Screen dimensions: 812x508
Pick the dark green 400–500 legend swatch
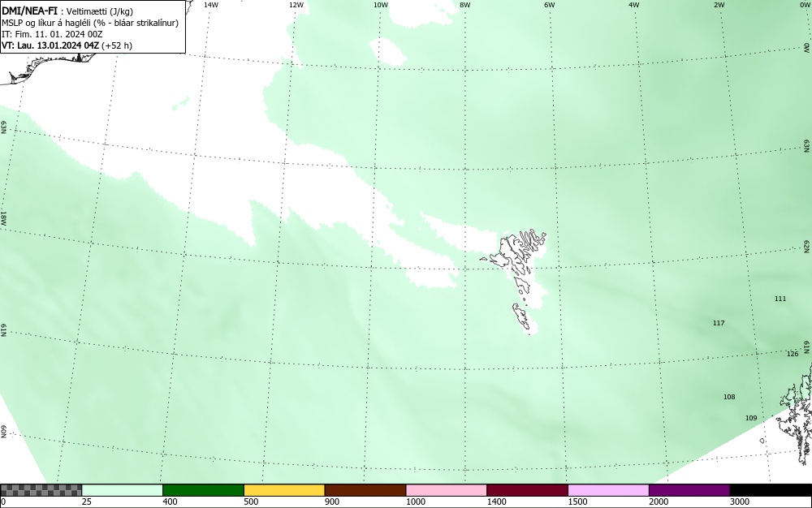203,490
